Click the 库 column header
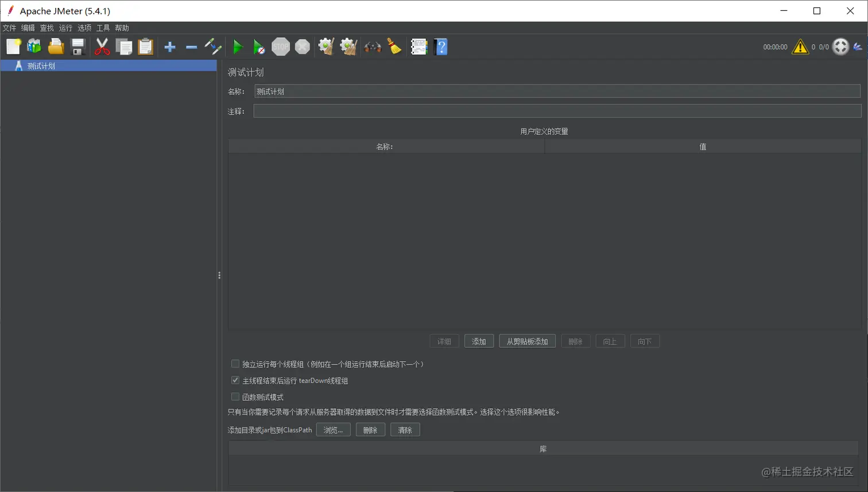Screen dimensions: 868x492 [x=543, y=449]
